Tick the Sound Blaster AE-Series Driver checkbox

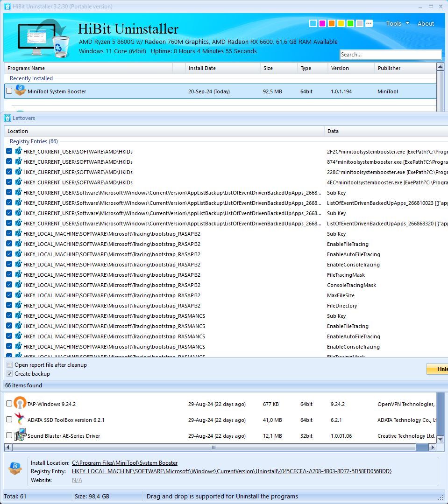[9, 435]
